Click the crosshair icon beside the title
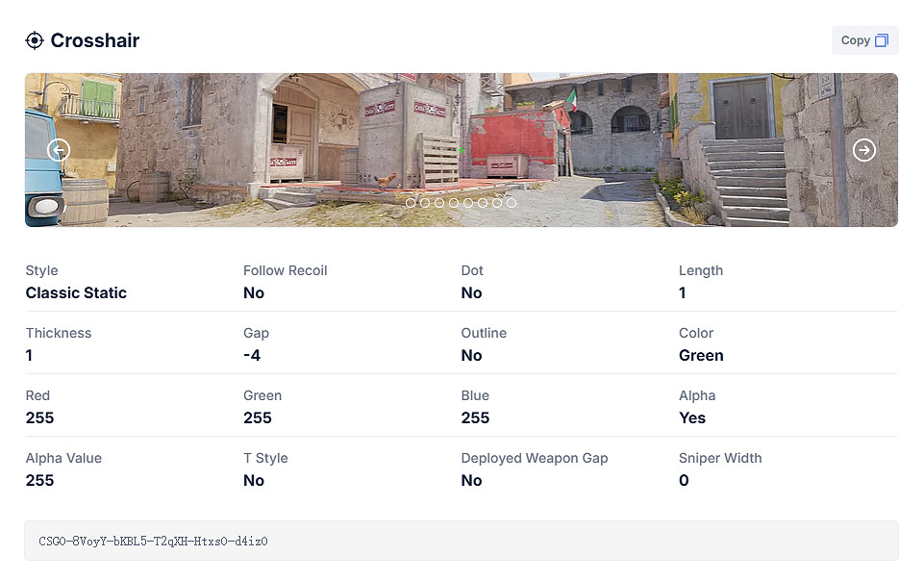The image size is (924, 581). coord(35,40)
